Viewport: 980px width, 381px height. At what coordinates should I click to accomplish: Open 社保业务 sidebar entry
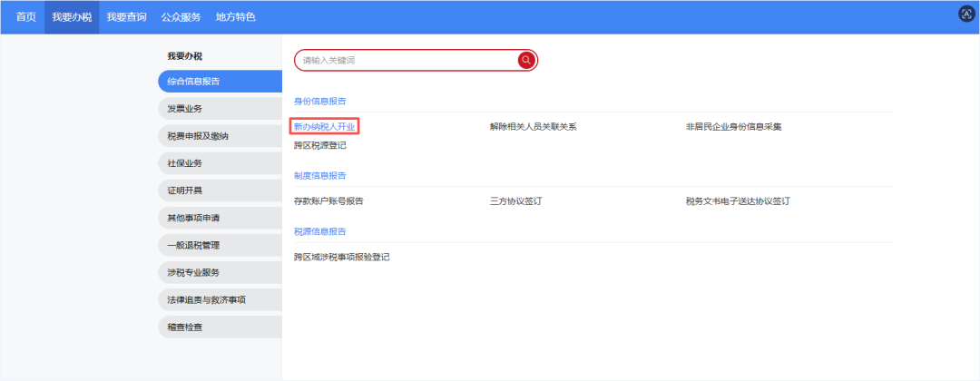(x=220, y=163)
